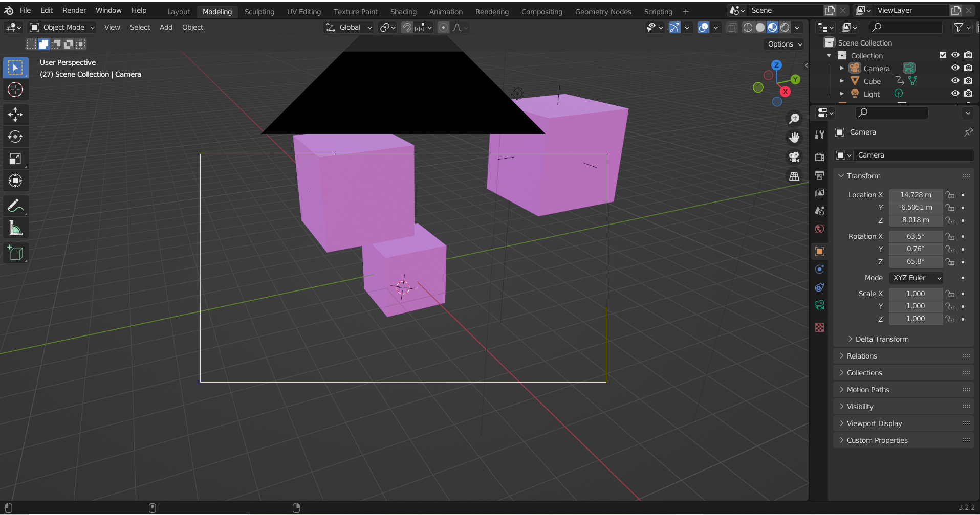This screenshot has width=980, height=515.
Task: Open the File menu
Action: 25,10
